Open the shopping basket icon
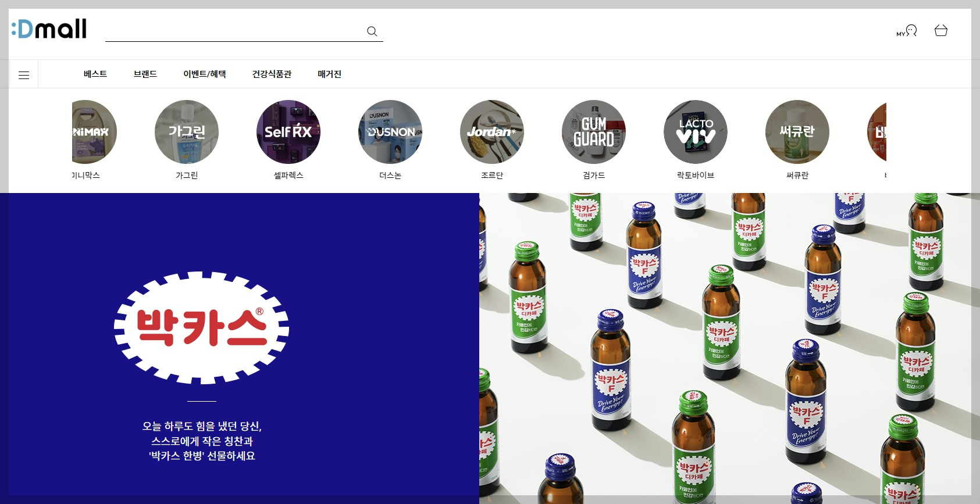 click(941, 30)
